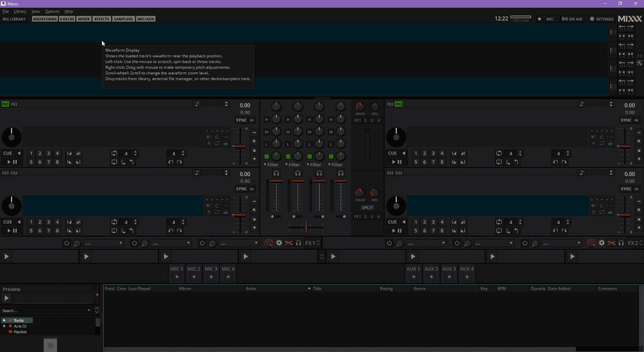Click play/pause on the top-left deck
Screen dimensions: 644x352
click(12, 162)
